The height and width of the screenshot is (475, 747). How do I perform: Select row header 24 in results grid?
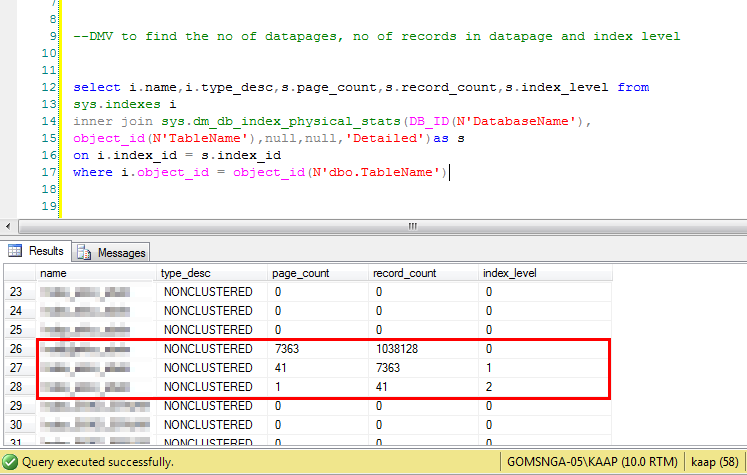[x=20, y=311]
